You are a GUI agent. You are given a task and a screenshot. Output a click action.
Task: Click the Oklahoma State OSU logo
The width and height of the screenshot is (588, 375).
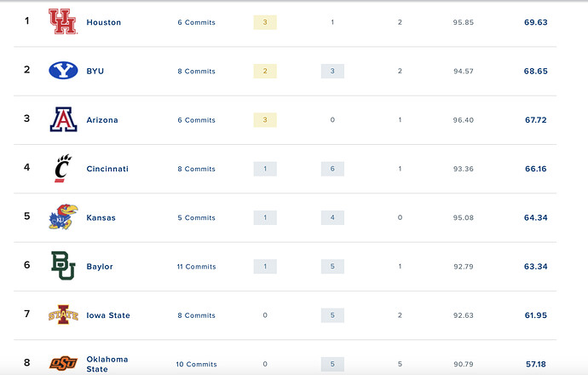[x=63, y=363]
